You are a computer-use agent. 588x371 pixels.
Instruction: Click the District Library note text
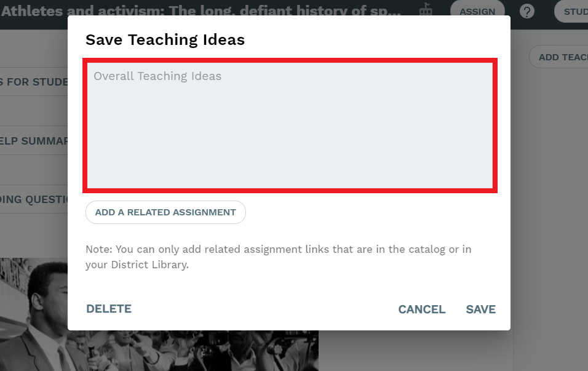(278, 257)
